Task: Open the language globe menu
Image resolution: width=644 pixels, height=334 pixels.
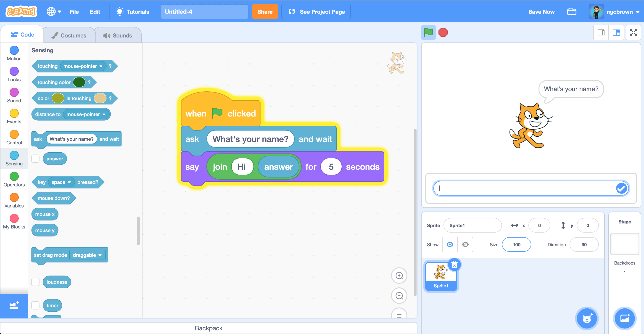Action: pos(54,11)
